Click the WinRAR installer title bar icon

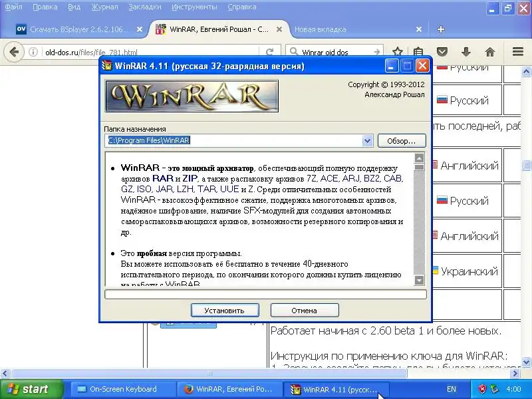coord(107,65)
